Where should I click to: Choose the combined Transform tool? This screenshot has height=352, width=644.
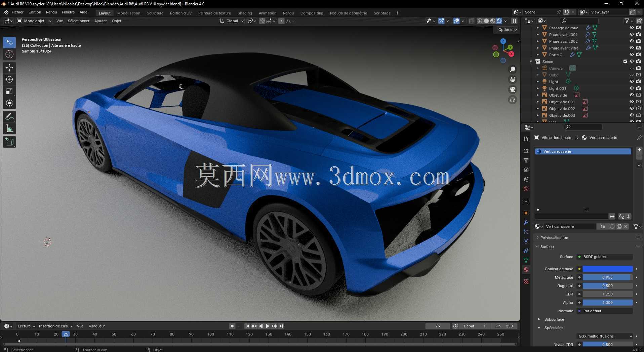9,103
